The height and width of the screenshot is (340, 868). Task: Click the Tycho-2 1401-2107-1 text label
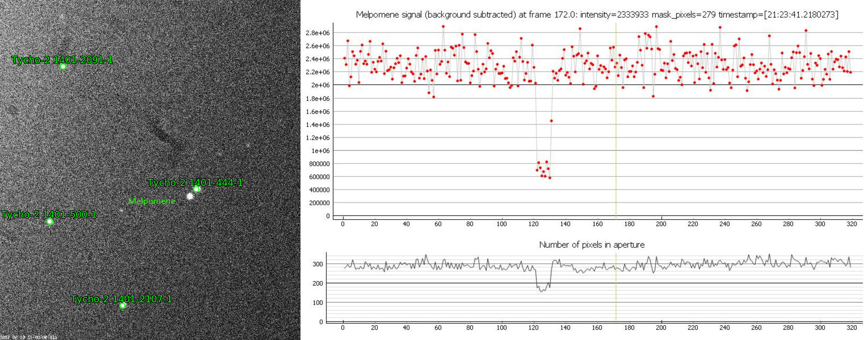[x=121, y=299]
